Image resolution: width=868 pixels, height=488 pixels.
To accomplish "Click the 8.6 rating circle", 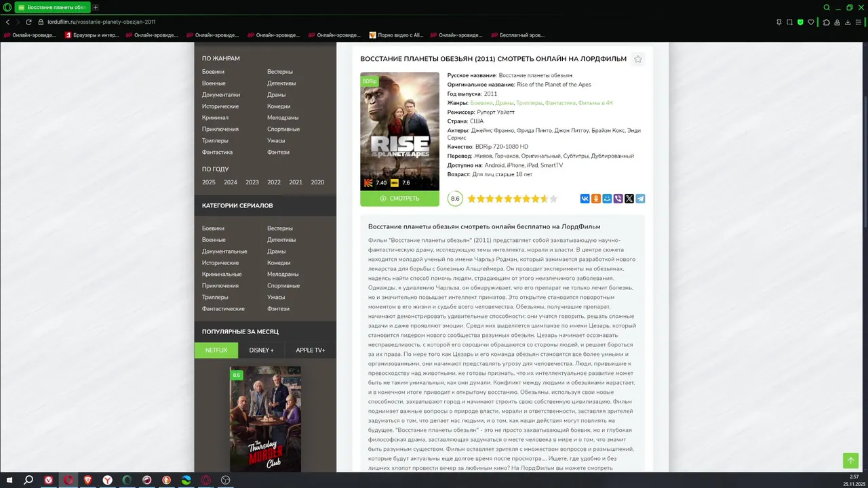I will point(455,199).
